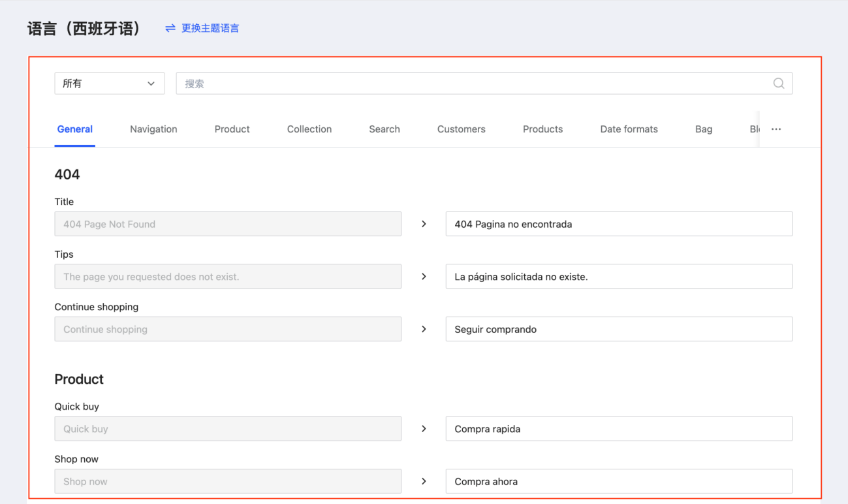Viewport: 848px width, 504px height.
Task: Go to the Date formats tab
Action: point(629,129)
